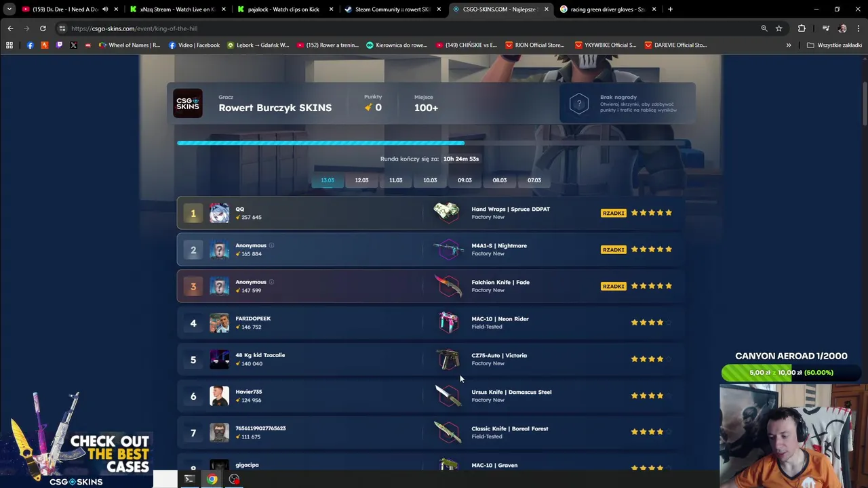Click the player name Rowert Burczyk SKINS
This screenshot has width=868, height=488.
(x=275, y=108)
